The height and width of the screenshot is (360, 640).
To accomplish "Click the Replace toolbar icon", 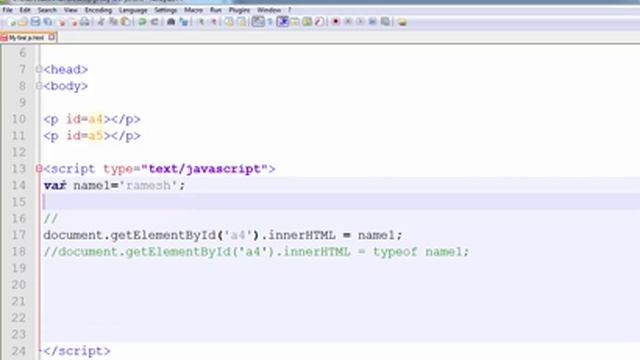I will pos(184,22).
